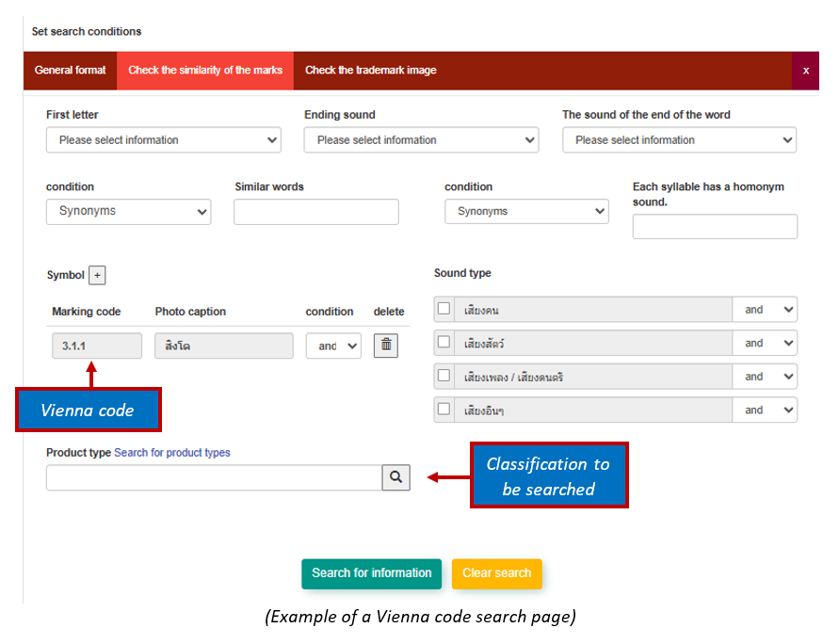Click the product type search magnifier icon
This screenshot has height=644, width=839.
396,478
